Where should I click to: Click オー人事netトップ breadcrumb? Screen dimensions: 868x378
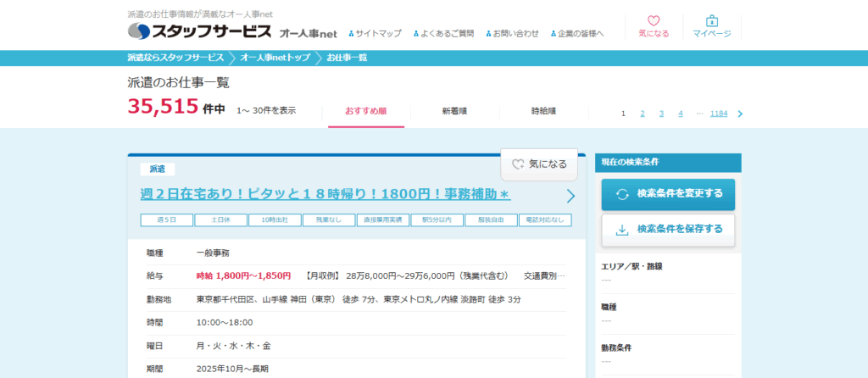click(275, 58)
